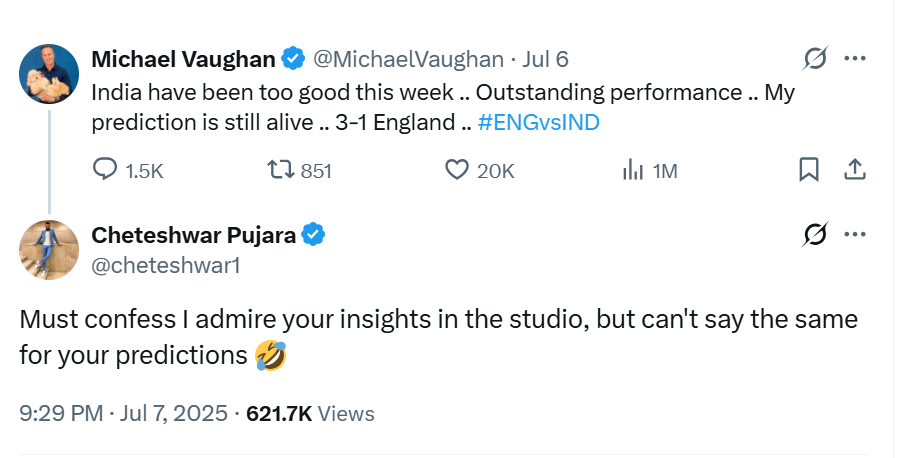Share Michael Vaughan's tweet
This screenshot has height=458, width=923.
click(x=856, y=171)
